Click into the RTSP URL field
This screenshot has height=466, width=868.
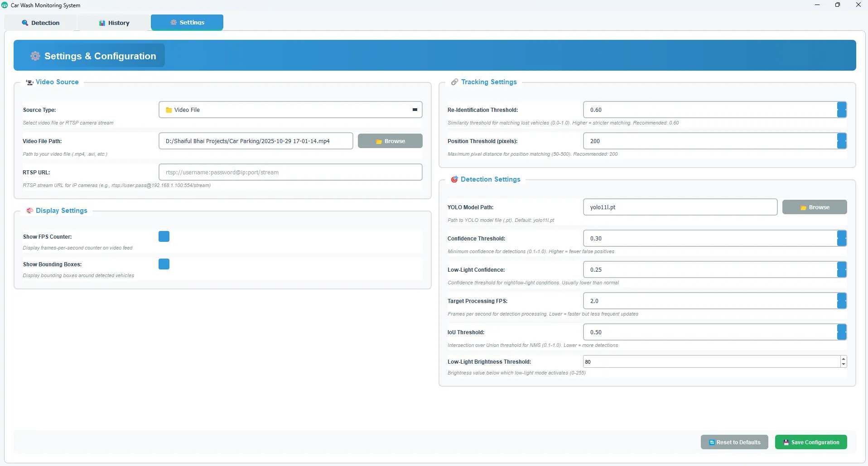coord(290,172)
